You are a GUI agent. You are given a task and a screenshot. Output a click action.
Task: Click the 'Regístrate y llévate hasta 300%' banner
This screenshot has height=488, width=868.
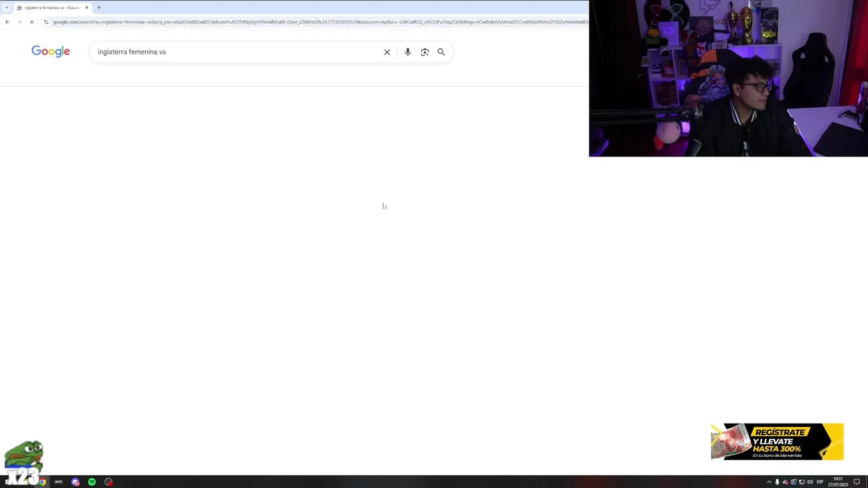[x=777, y=441]
